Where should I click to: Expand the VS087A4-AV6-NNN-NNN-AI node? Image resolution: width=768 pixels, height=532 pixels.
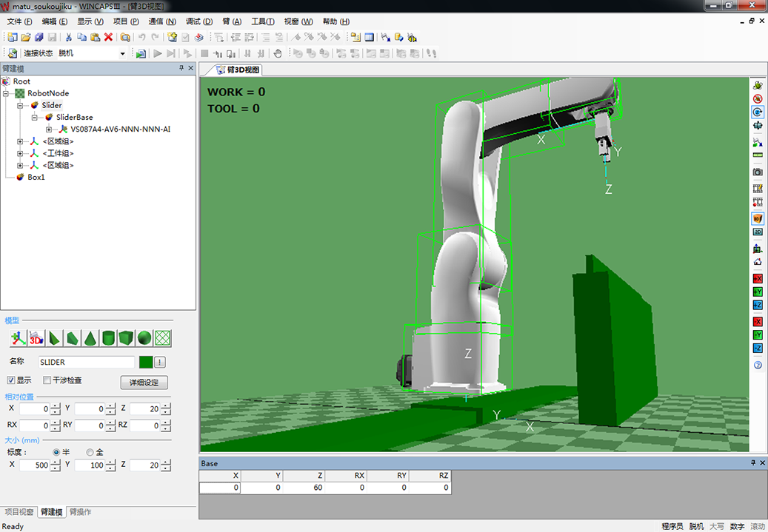click(x=49, y=129)
